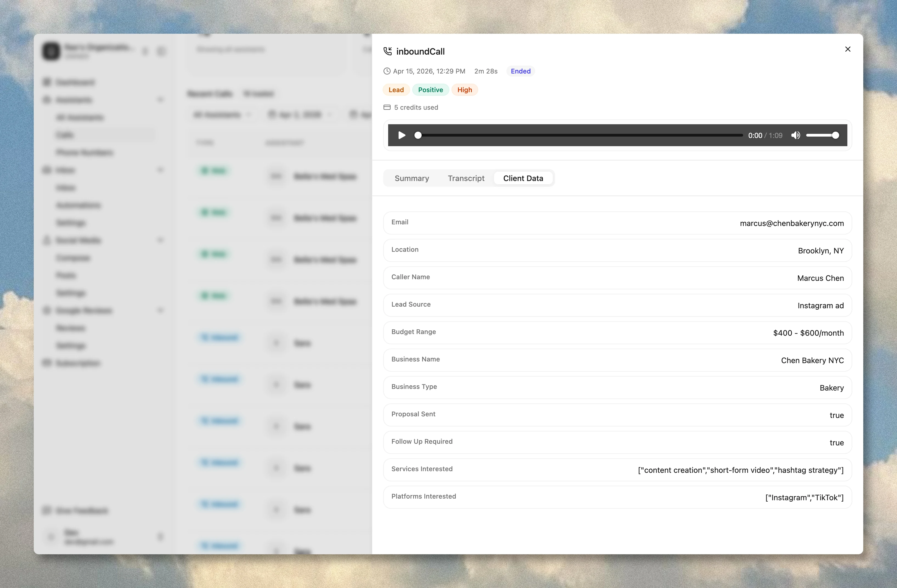Image resolution: width=897 pixels, height=588 pixels.
Task: Select the Client Data tab
Action: (523, 178)
